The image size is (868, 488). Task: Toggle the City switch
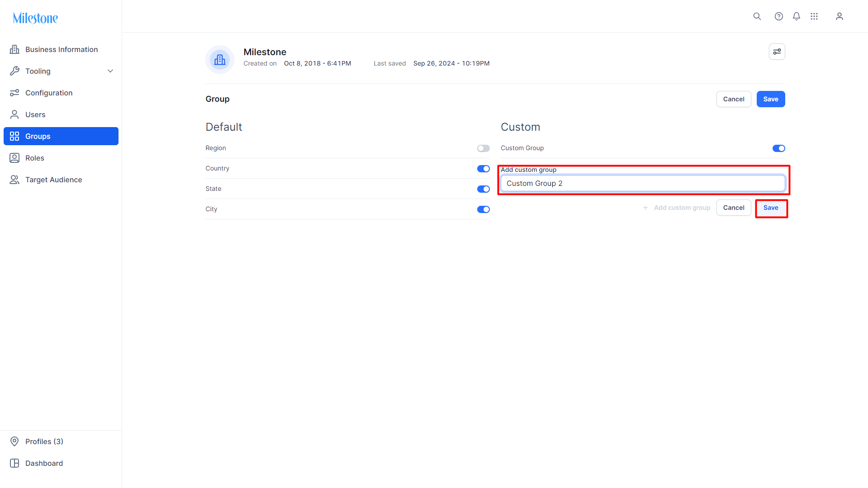click(x=484, y=209)
